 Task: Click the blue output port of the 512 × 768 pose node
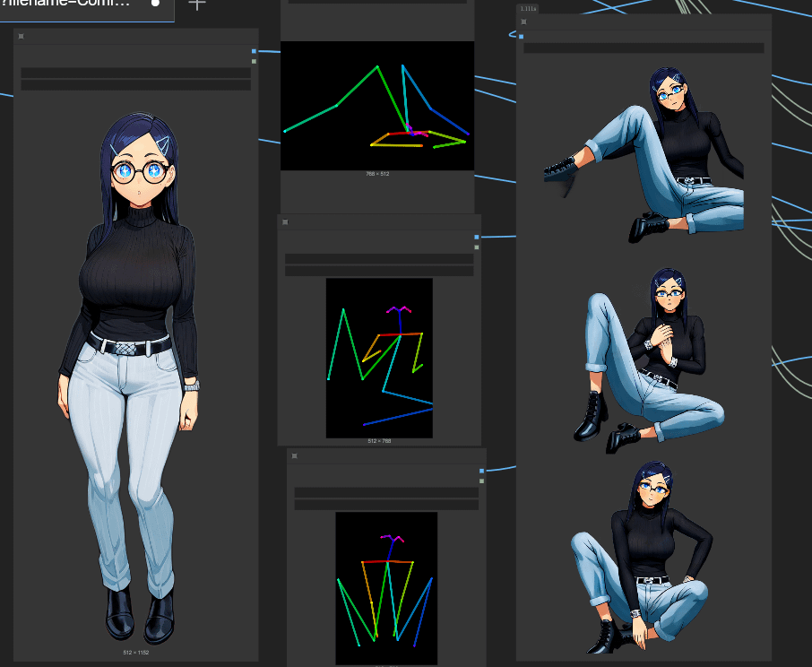[x=477, y=238]
